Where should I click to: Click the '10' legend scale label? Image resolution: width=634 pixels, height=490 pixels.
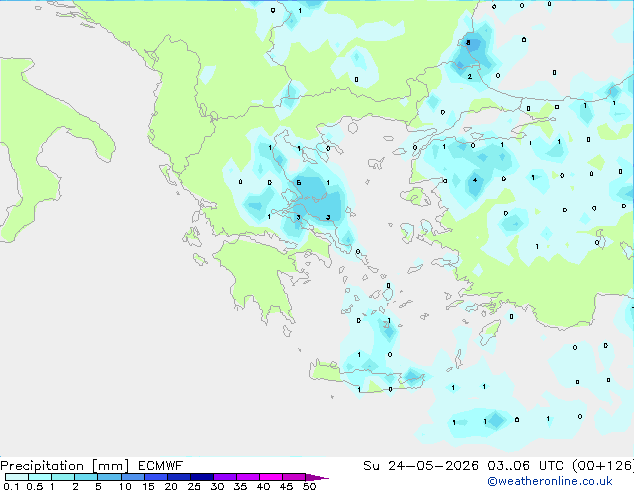125,486
